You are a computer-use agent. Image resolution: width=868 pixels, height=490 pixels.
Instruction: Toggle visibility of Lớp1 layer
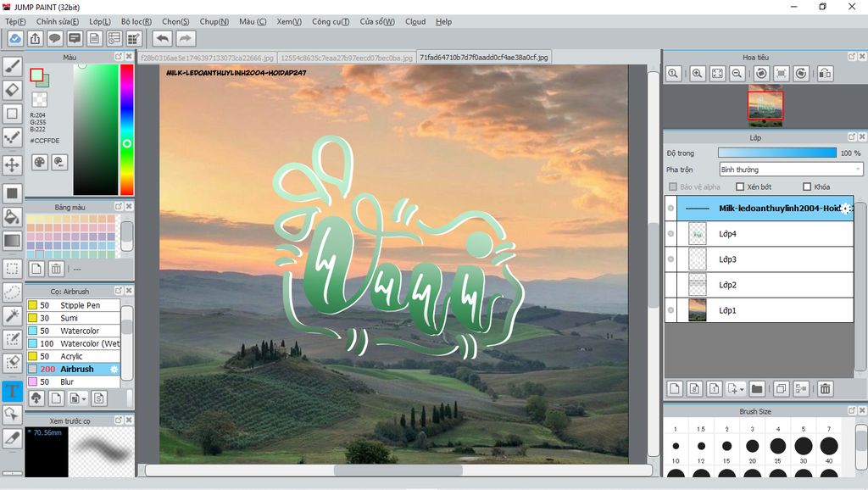[671, 310]
